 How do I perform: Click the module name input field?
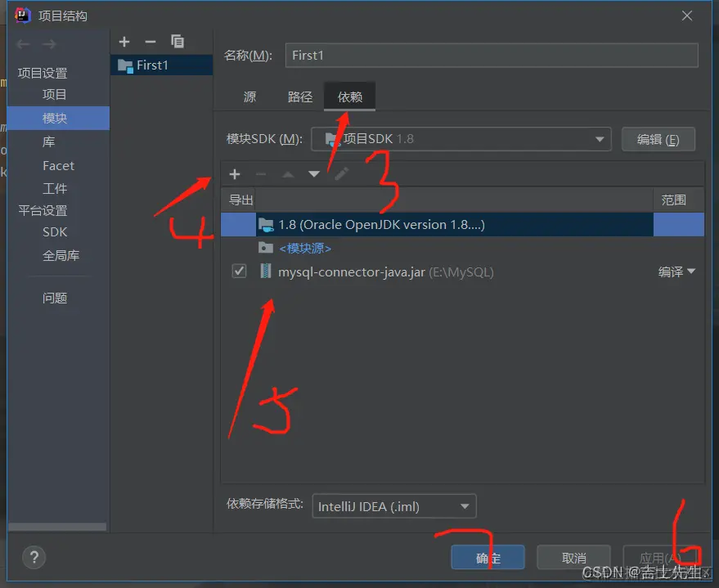[x=492, y=56]
